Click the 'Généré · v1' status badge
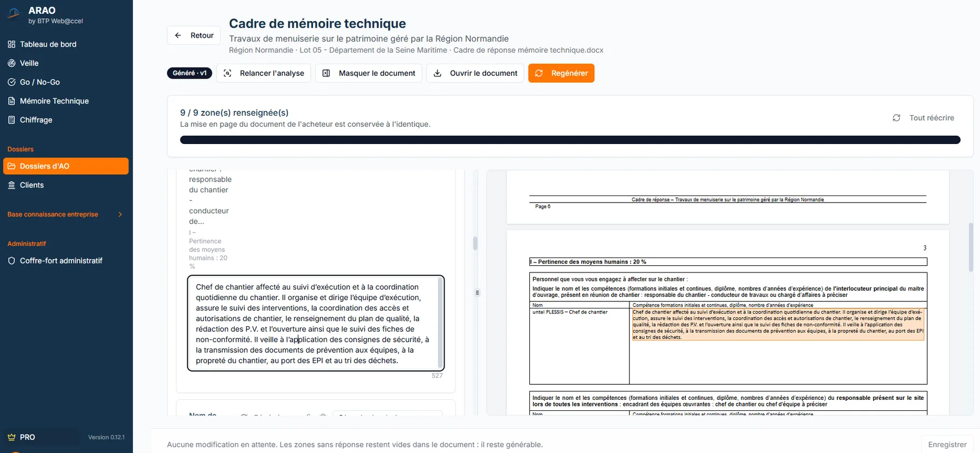Image resolution: width=980 pixels, height=453 pixels. pos(189,73)
